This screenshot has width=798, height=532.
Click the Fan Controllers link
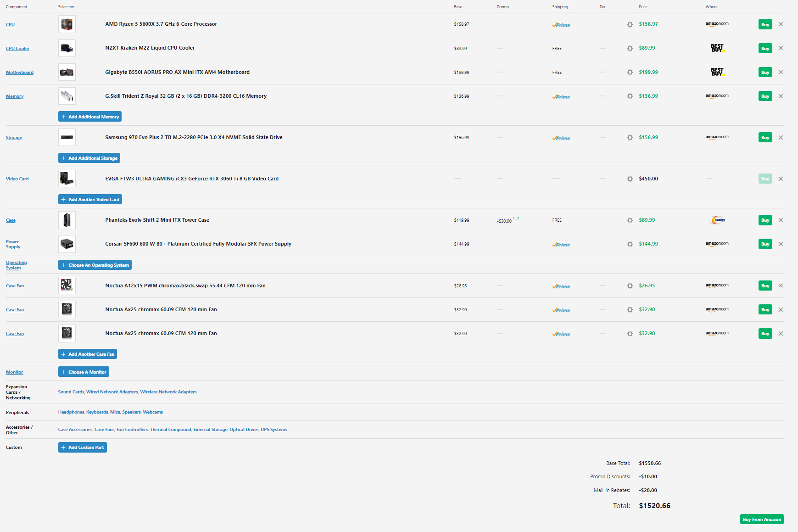[x=132, y=430]
